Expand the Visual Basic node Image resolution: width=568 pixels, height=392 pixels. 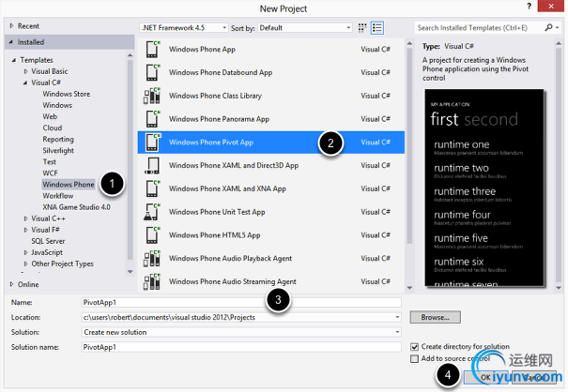tap(25, 71)
